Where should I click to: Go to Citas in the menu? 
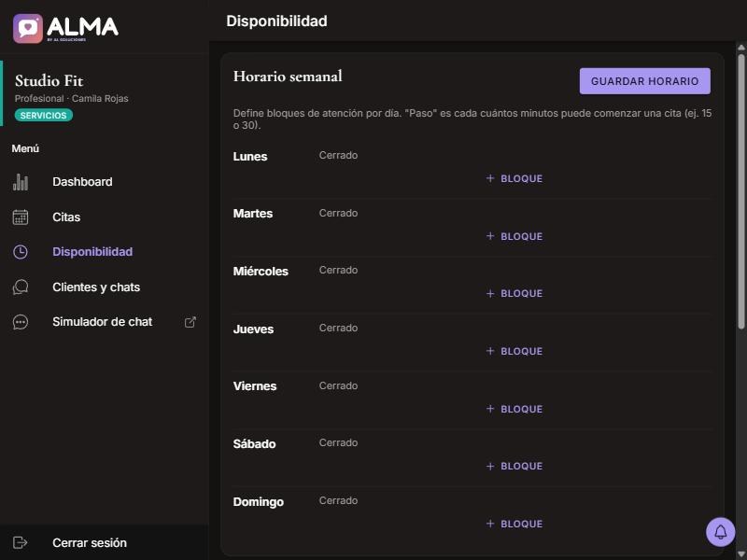[x=105, y=217]
